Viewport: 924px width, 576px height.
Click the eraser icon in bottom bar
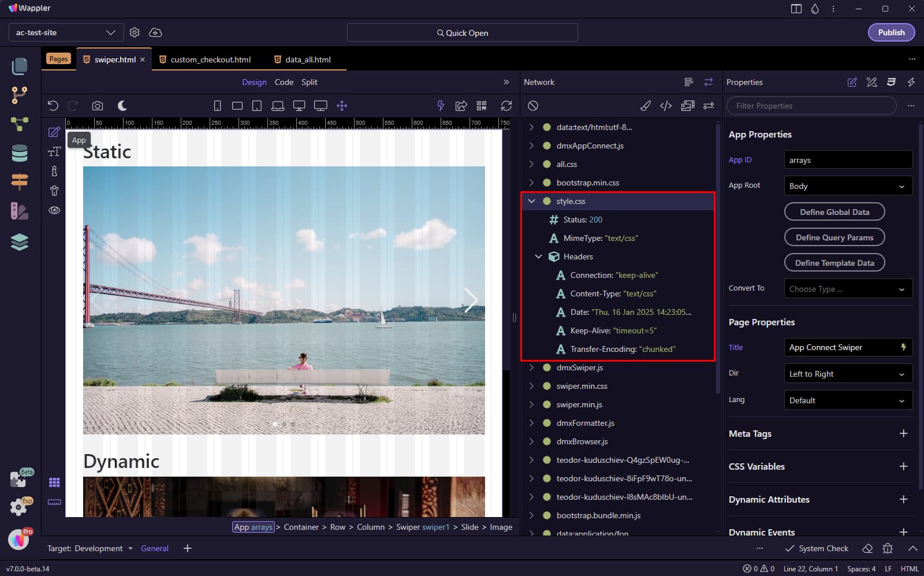pos(867,548)
